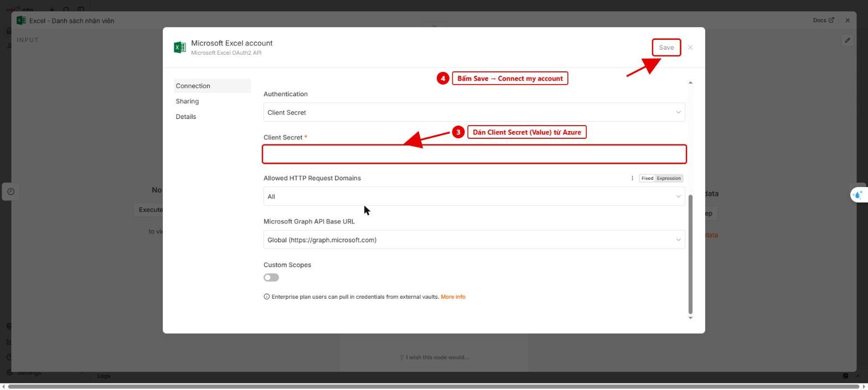
Task: Select Fixed mode for Allowed HTTP Request Domains
Action: pyautogui.click(x=647, y=178)
